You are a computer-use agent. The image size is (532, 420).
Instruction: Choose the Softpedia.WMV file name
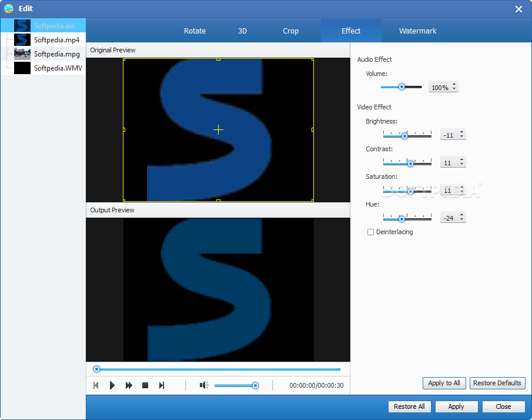point(58,68)
